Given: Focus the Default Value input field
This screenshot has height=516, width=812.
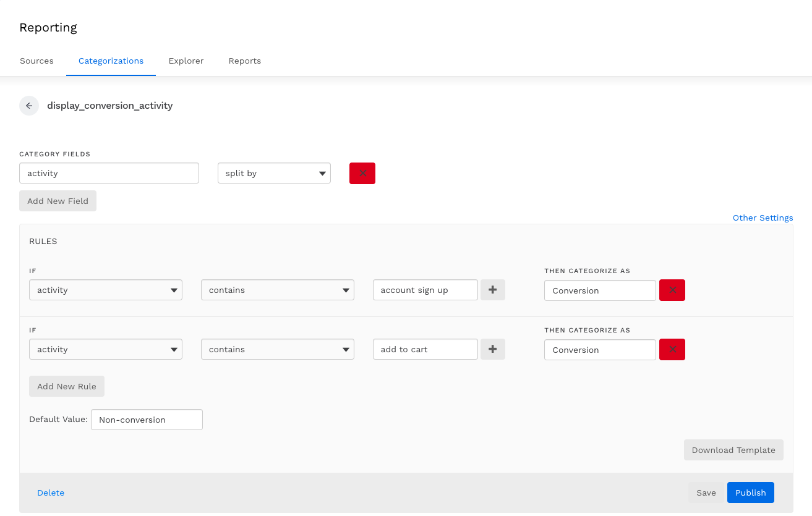Looking at the screenshot, I should [147, 420].
